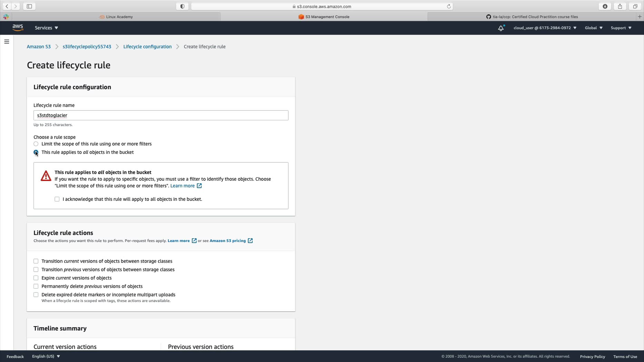The image size is (644, 362).
Task: Open the Safari share menu
Action: (x=620, y=6)
